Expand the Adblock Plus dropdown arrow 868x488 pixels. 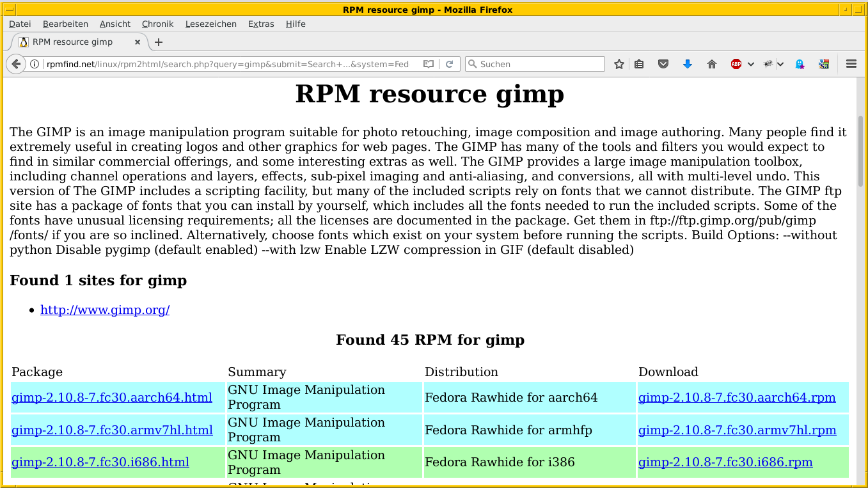click(750, 64)
